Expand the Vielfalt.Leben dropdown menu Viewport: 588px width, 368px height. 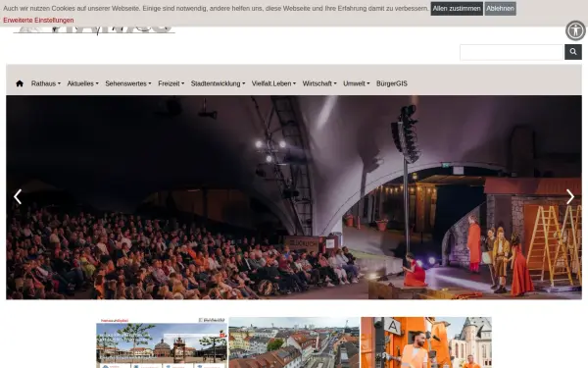point(273,83)
